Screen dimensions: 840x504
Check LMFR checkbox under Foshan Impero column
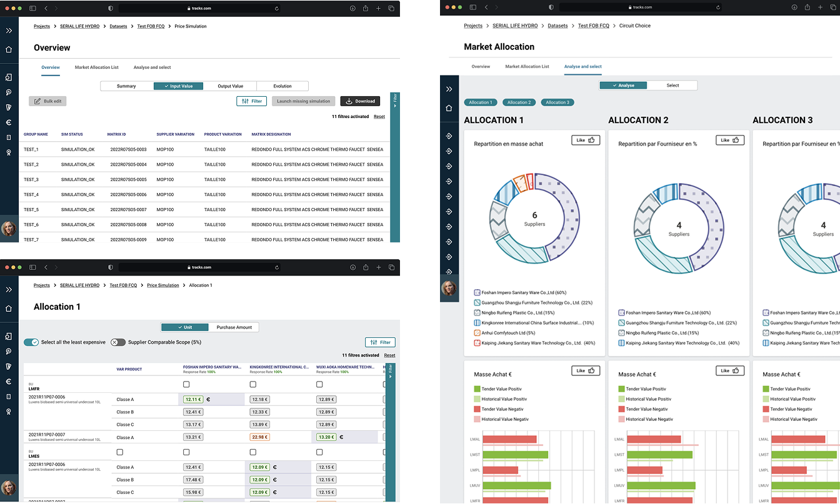coord(186,385)
